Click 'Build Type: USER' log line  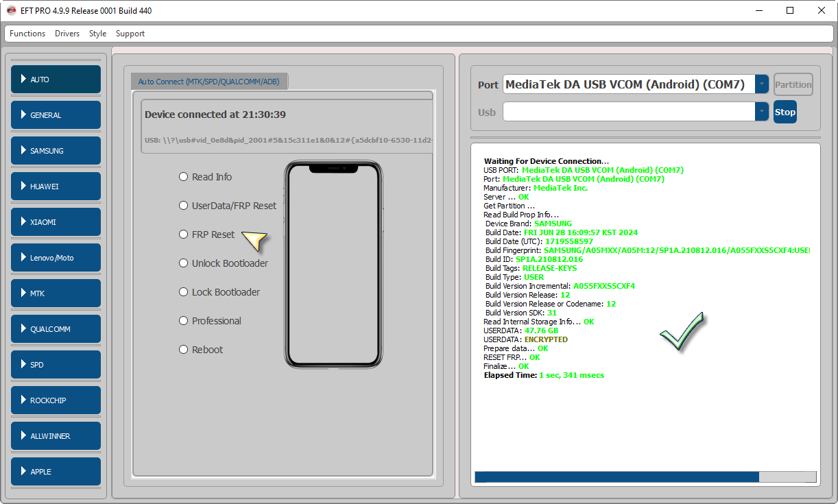pos(514,277)
